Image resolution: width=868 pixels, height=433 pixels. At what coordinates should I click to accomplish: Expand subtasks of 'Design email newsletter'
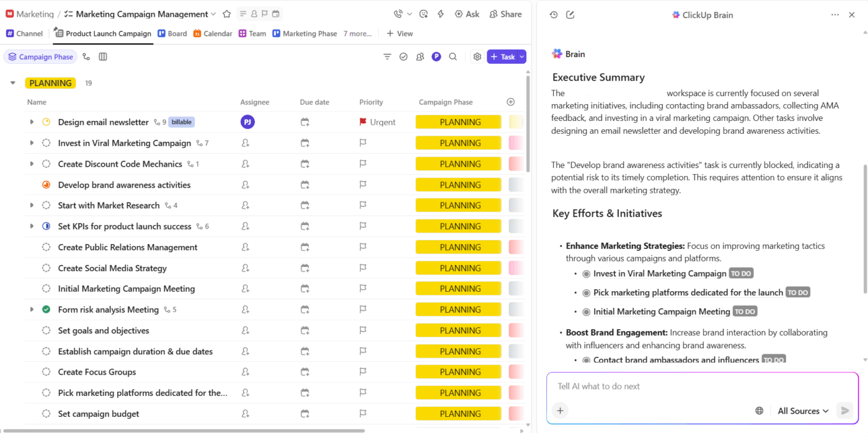point(32,122)
